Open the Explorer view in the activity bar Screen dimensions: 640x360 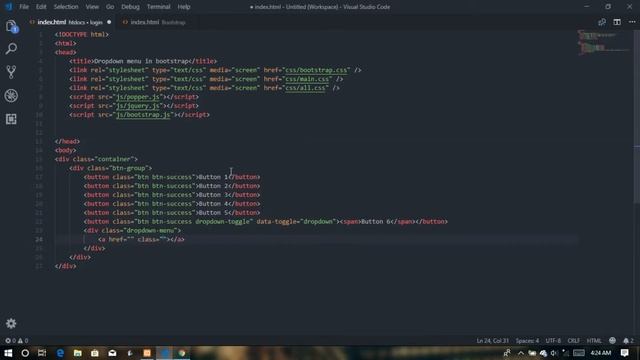click(x=11, y=27)
